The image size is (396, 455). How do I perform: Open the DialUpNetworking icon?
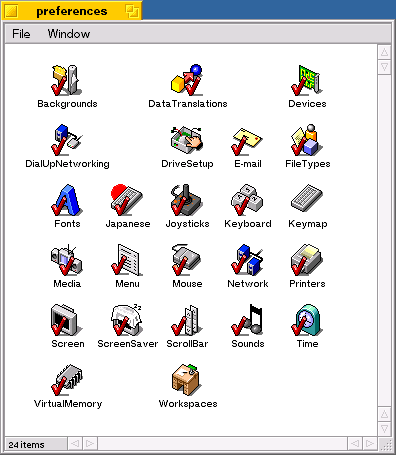(67, 140)
